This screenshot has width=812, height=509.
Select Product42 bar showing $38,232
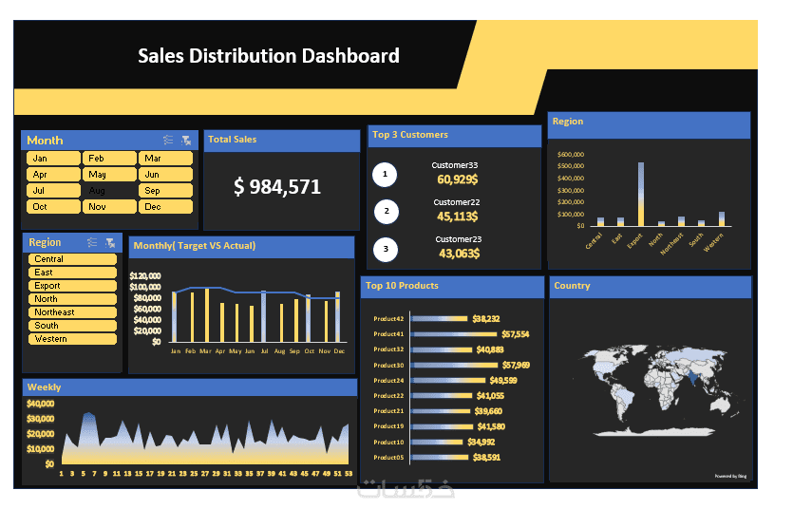(439, 319)
